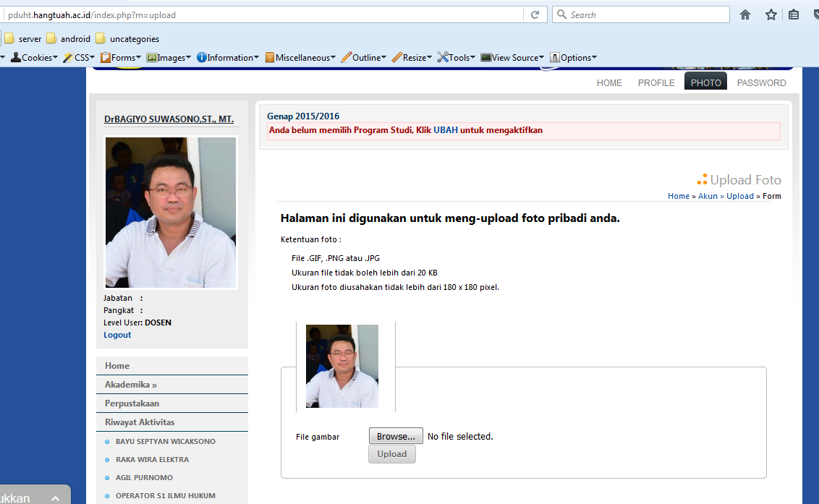Open the Images developer toolbar menu
Screen dimensions: 819x504
pos(169,57)
